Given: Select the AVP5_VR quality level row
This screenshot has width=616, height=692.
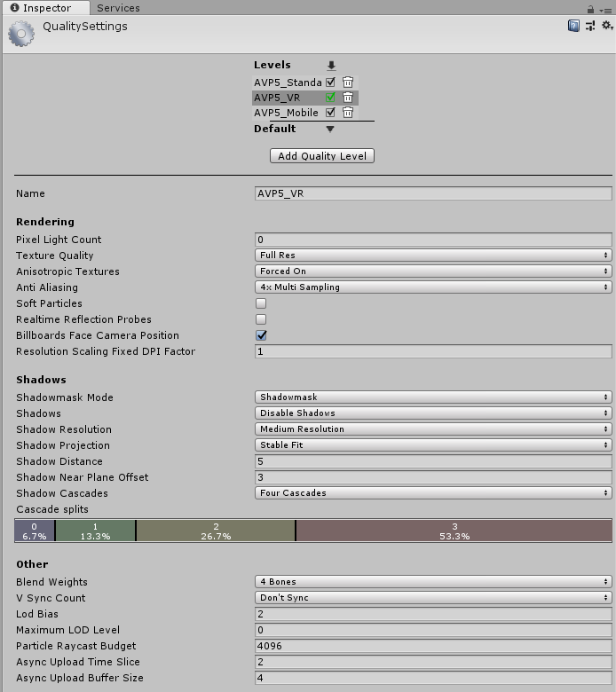Looking at the screenshot, I should 305,98.
